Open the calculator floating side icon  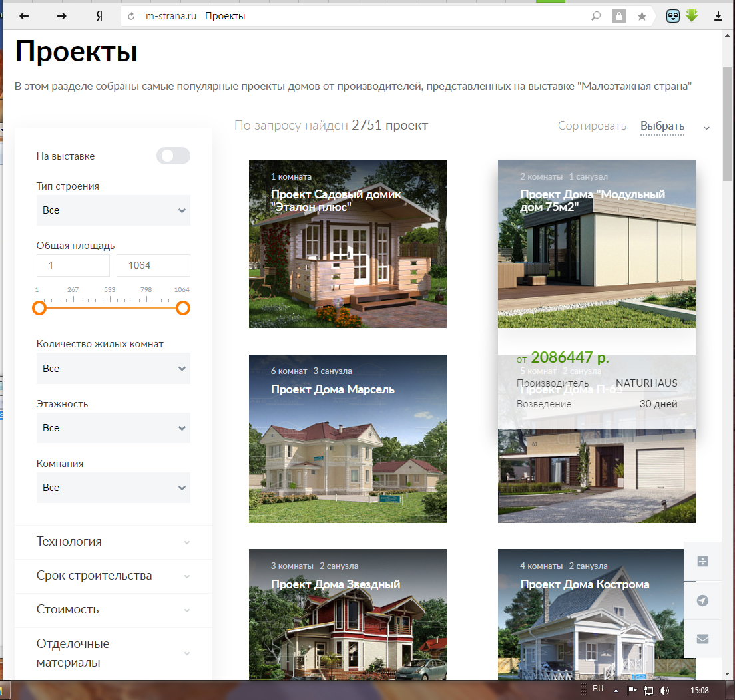pyautogui.click(x=702, y=562)
